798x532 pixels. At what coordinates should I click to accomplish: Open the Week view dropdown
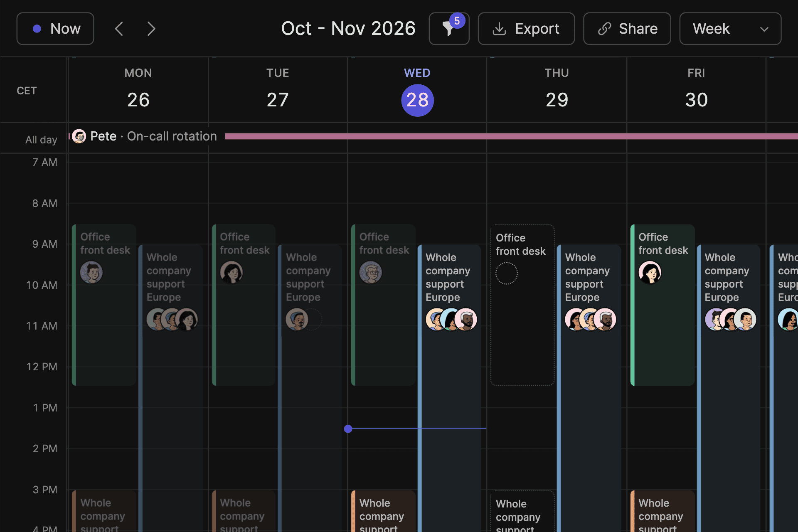click(x=730, y=29)
